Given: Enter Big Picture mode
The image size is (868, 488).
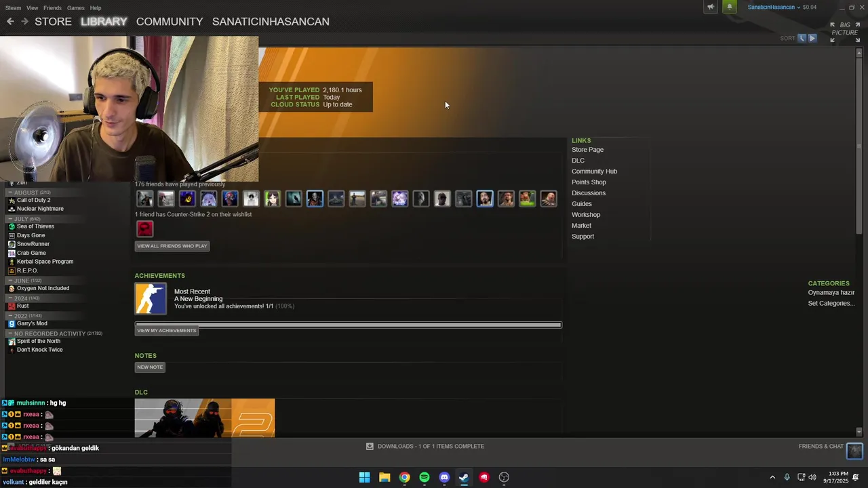Looking at the screenshot, I should (845, 31).
